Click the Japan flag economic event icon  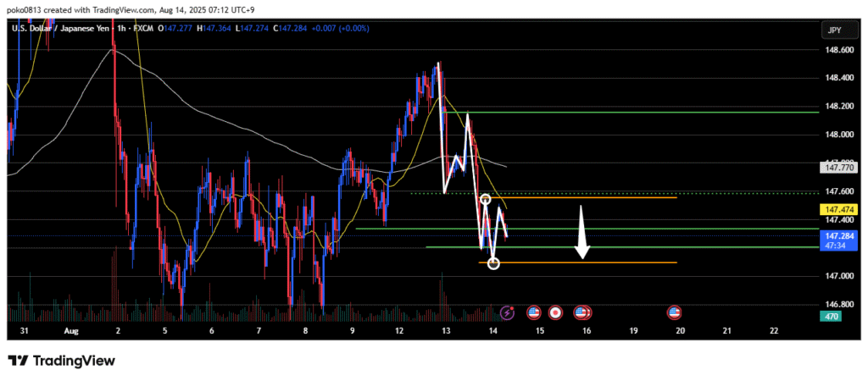click(x=556, y=312)
